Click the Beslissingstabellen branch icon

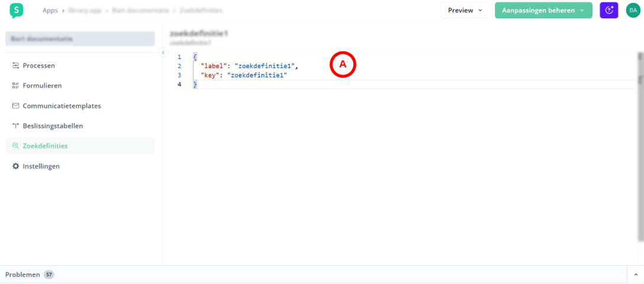click(16, 126)
